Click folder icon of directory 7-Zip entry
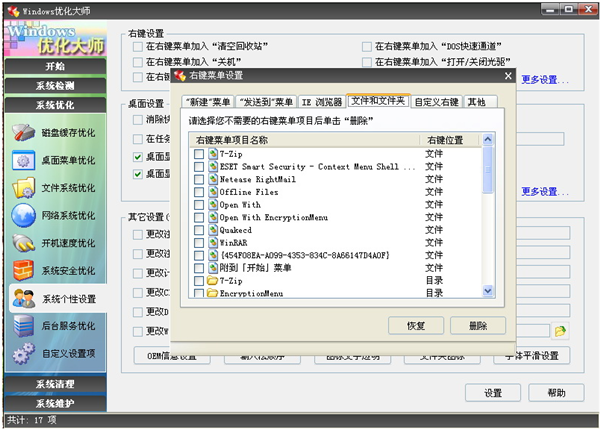600x429 pixels. [x=212, y=281]
